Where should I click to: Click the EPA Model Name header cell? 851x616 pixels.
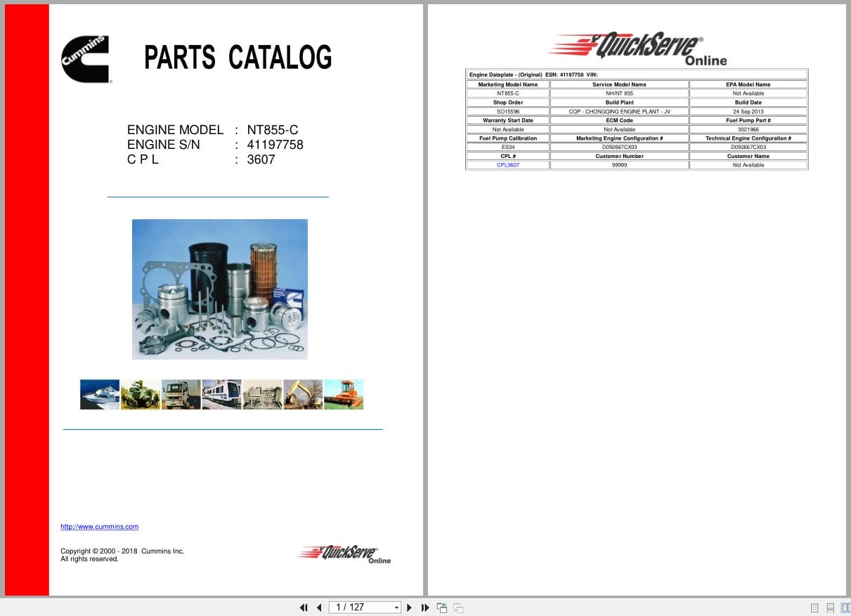(x=748, y=84)
